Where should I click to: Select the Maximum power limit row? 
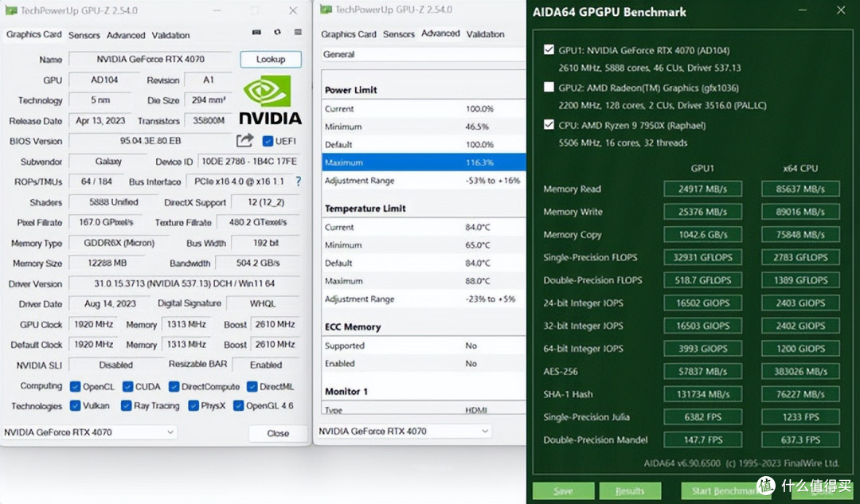(424, 162)
